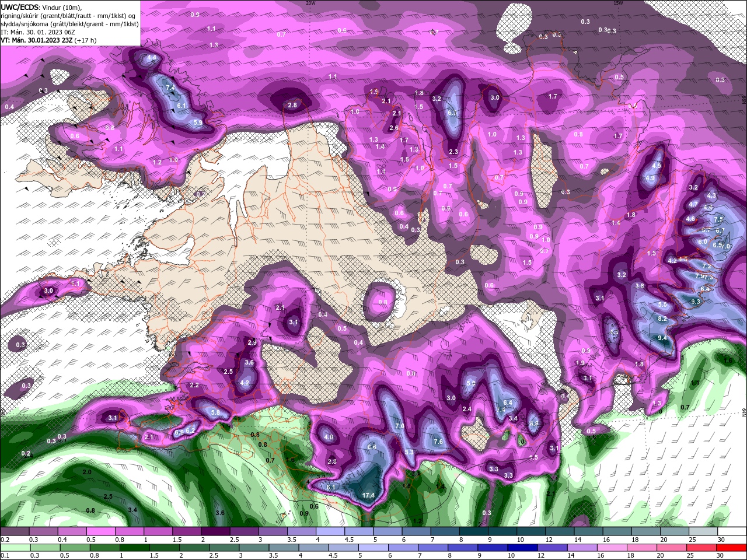Click the 5.3 value on the map
Image resolution: width=747 pixels, height=560 pixels.
click(409, 452)
